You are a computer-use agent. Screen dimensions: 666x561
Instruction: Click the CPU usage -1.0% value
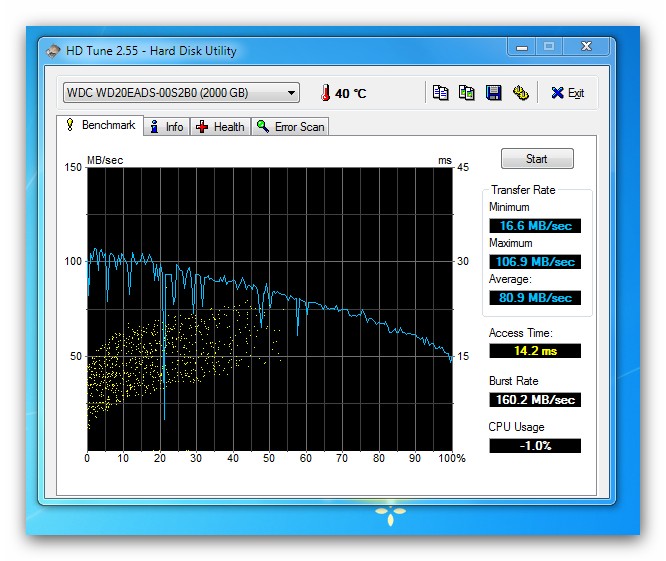(x=535, y=445)
